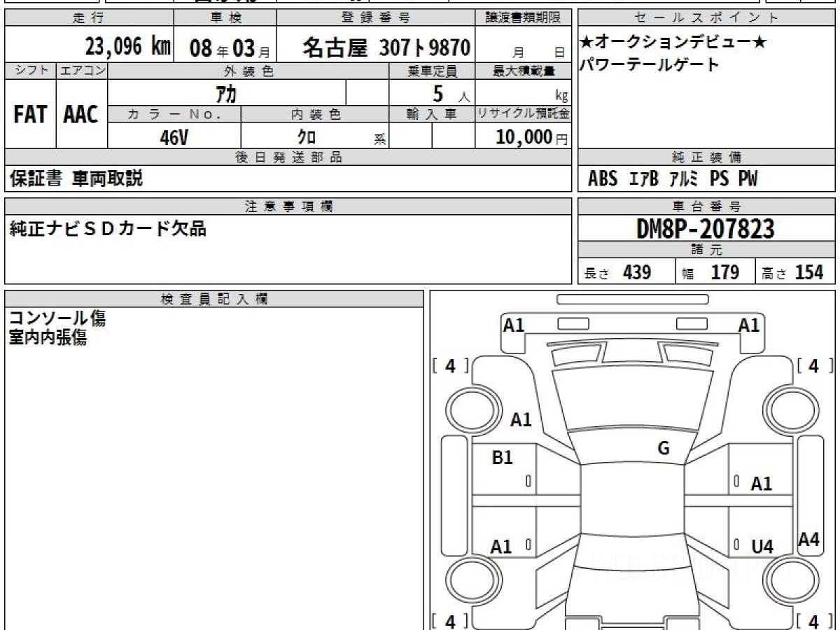Click the カラーNo. header
This screenshot has height=630, width=840.
tap(174, 114)
